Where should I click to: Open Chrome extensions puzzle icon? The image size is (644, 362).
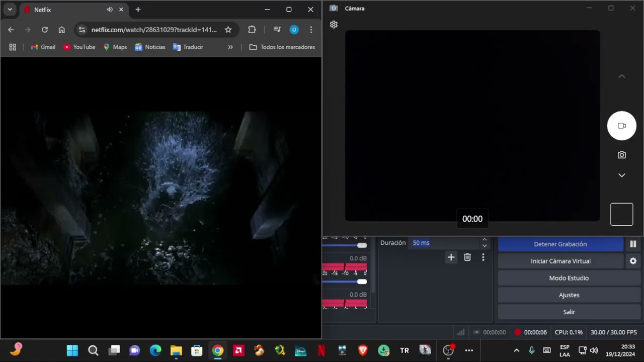tap(252, 30)
